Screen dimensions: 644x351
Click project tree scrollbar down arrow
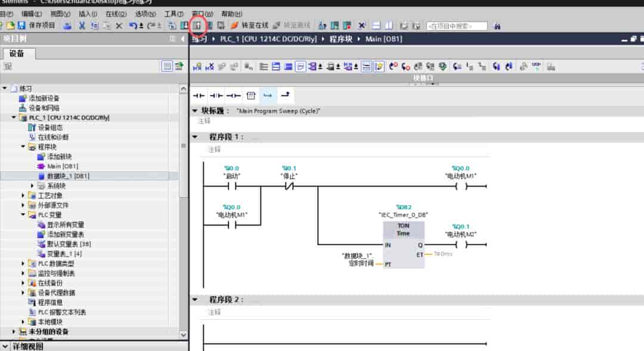[x=183, y=335]
